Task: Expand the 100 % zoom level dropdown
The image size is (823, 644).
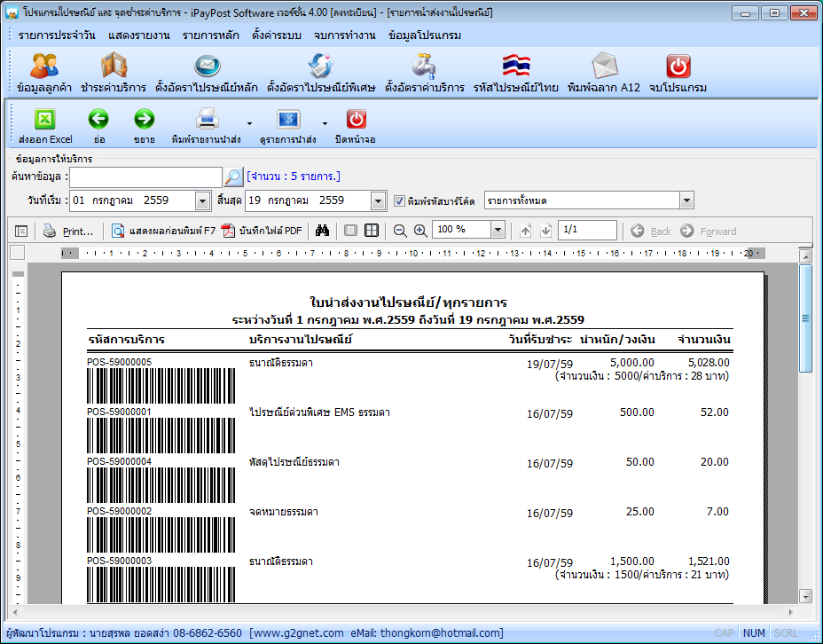Action: pyautogui.click(x=498, y=231)
